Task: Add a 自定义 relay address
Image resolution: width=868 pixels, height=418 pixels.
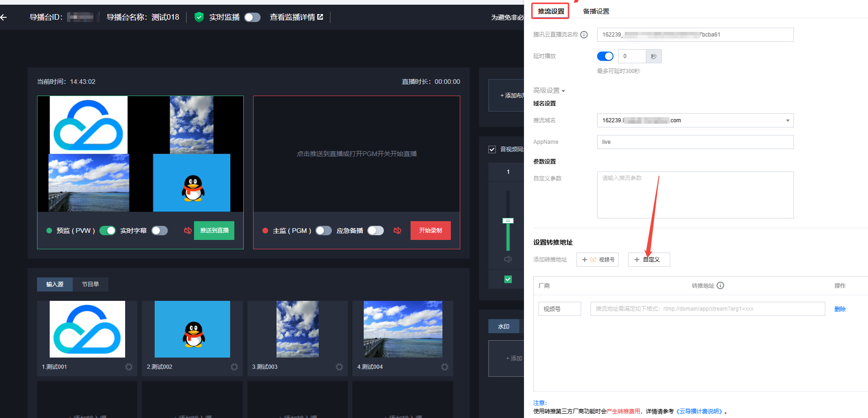Action: coord(649,260)
